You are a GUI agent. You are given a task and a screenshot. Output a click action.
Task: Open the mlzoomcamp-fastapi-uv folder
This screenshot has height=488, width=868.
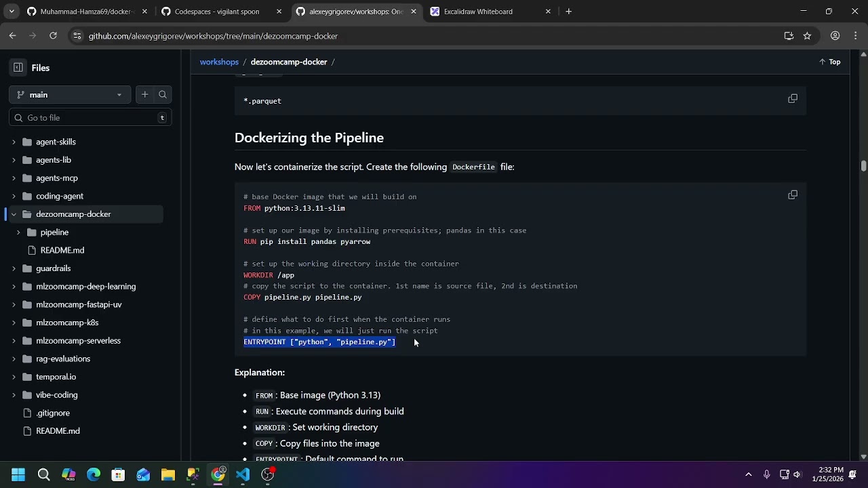[x=79, y=305]
